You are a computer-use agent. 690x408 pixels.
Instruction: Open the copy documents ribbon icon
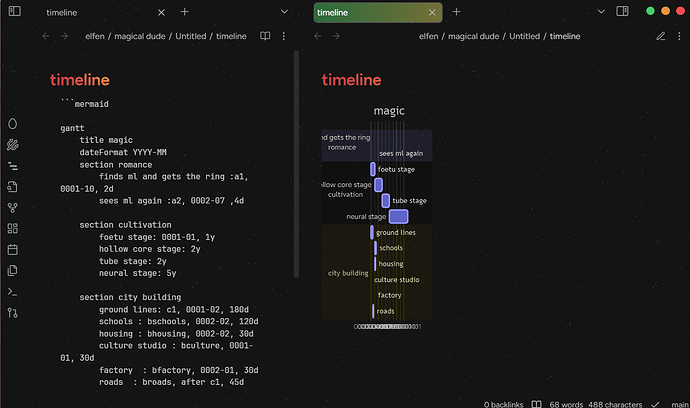(13, 270)
